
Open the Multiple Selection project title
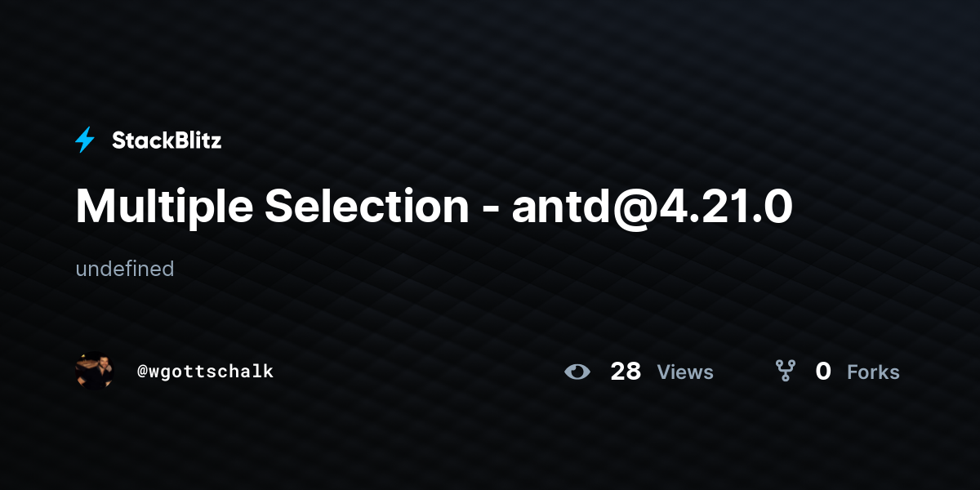tap(434, 207)
